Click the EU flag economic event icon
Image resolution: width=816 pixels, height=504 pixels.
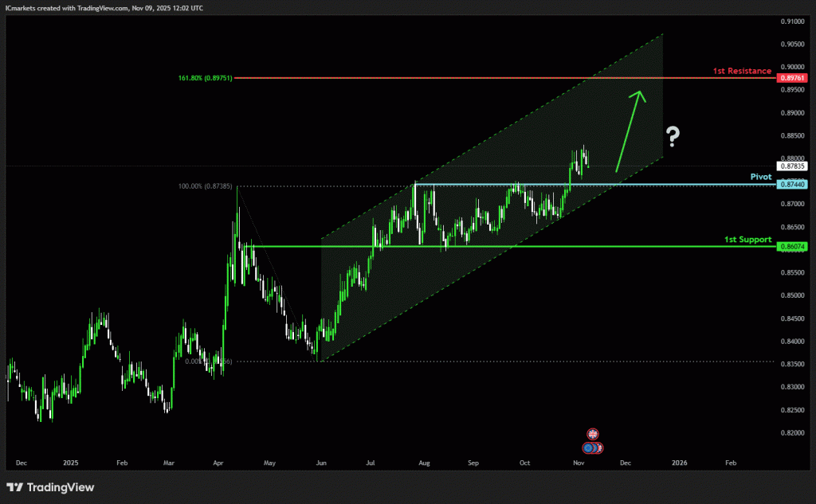tap(588, 447)
